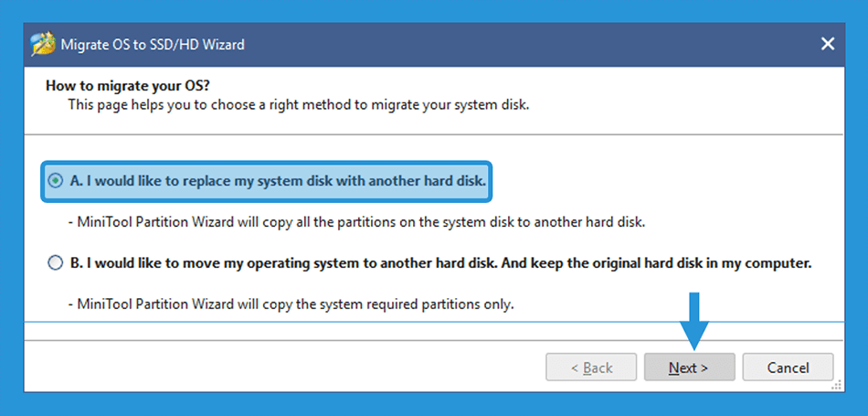Click the highlighted selection box around option A
The image size is (868, 416).
(266, 181)
